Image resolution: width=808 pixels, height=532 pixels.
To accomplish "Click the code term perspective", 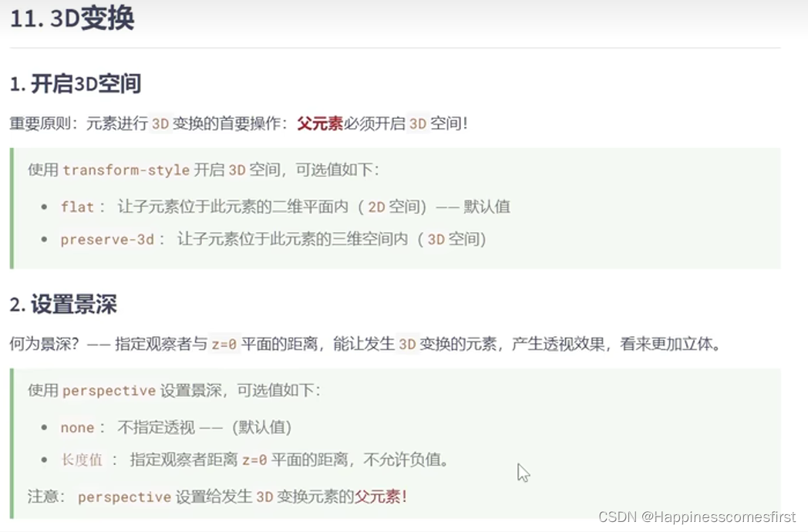I will coord(110,391).
